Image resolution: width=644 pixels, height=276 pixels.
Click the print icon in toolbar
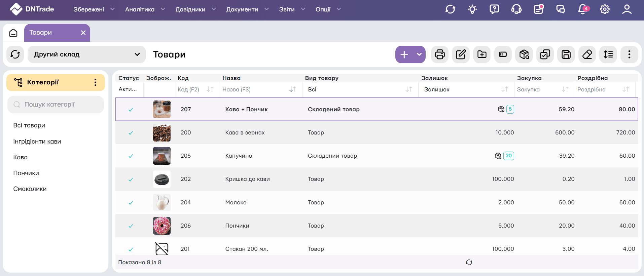point(440,54)
